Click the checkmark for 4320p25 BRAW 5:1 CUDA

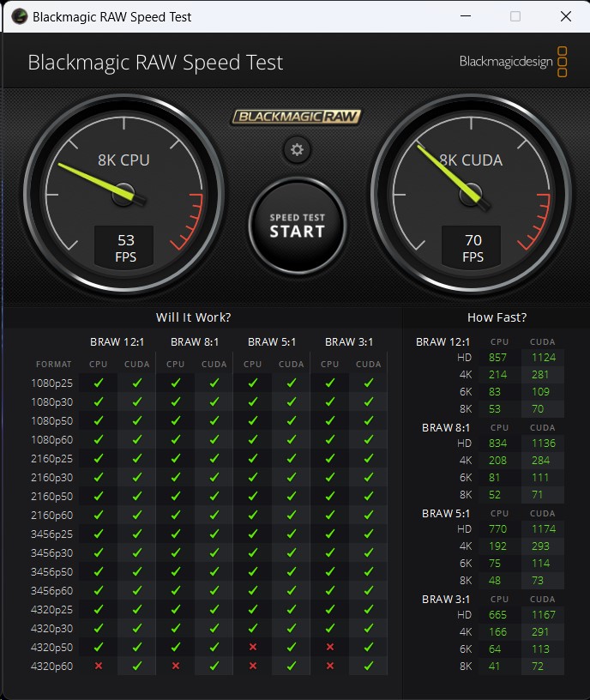click(x=292, y=609)
